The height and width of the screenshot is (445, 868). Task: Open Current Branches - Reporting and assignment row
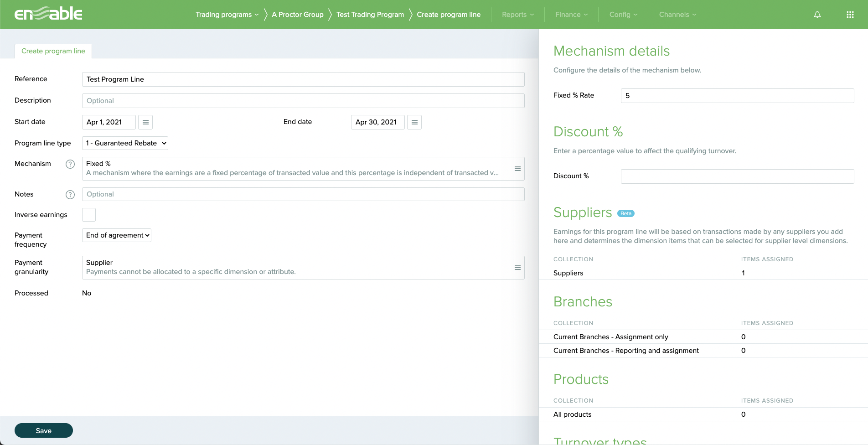pos(703,351)
